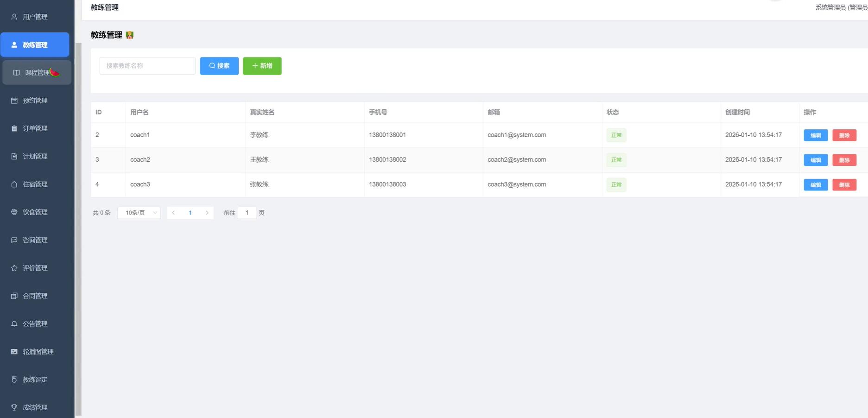Image resolution: width=868 pixels, height=418 pixels.
Task: Click the 住宿管理 house icon
Action: point(14,184)
